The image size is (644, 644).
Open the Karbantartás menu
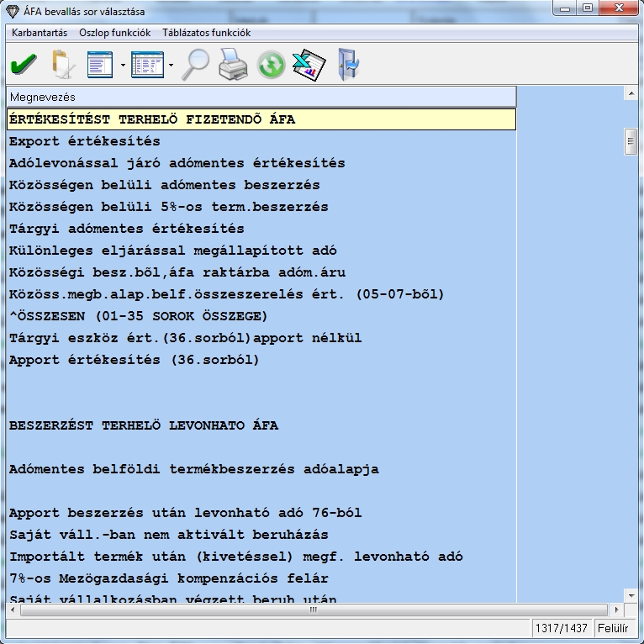point(40,33)
